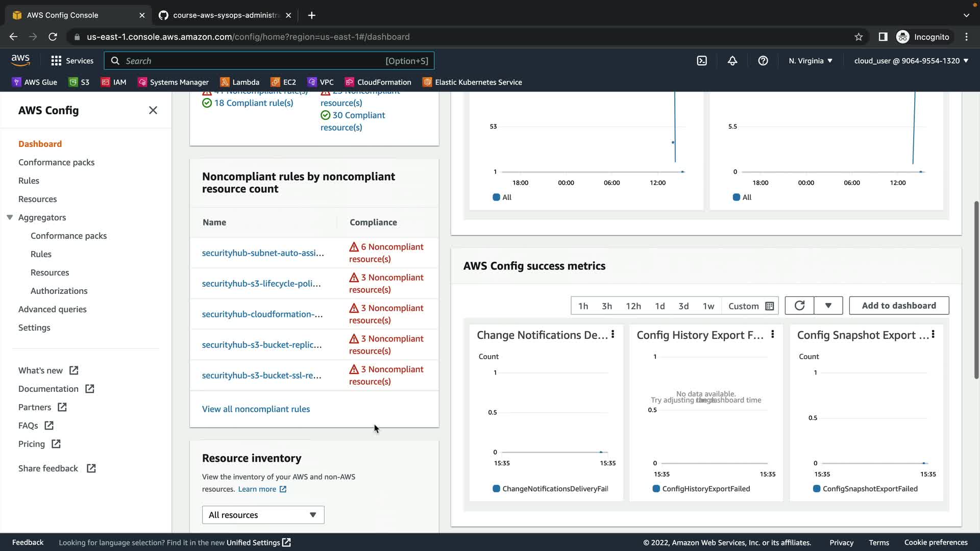
Task: Select the 12h time range tab
Action: tap(633, 306)
